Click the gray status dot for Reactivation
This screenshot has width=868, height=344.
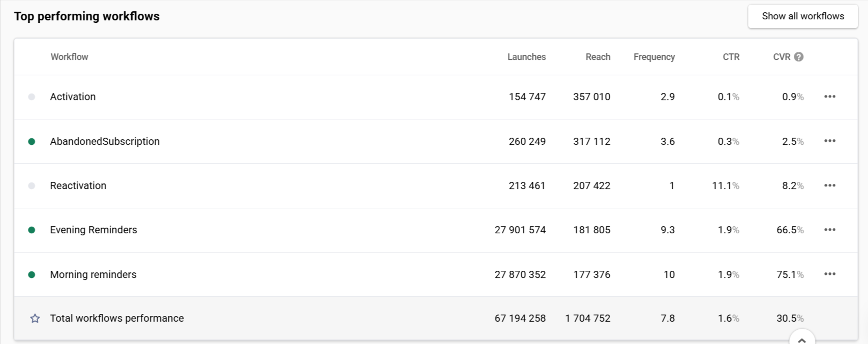[32, 186]
